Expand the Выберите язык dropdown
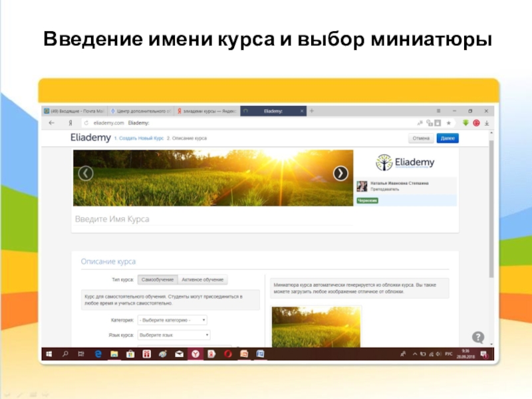Viewport: 532px width, 399px height. tap(174, 335)
